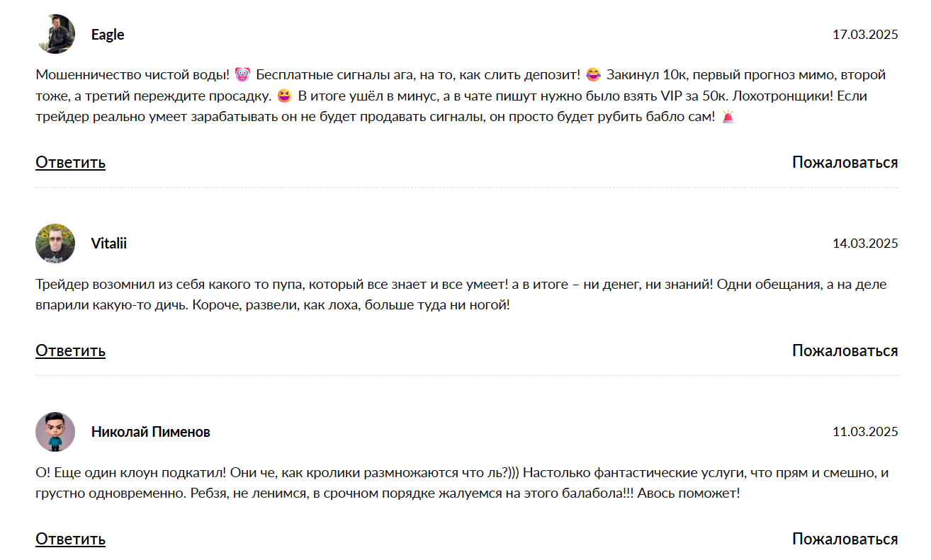Open Николай Пименов's avatar image
This screenshot has height=560, width=931.
point(55,432)
